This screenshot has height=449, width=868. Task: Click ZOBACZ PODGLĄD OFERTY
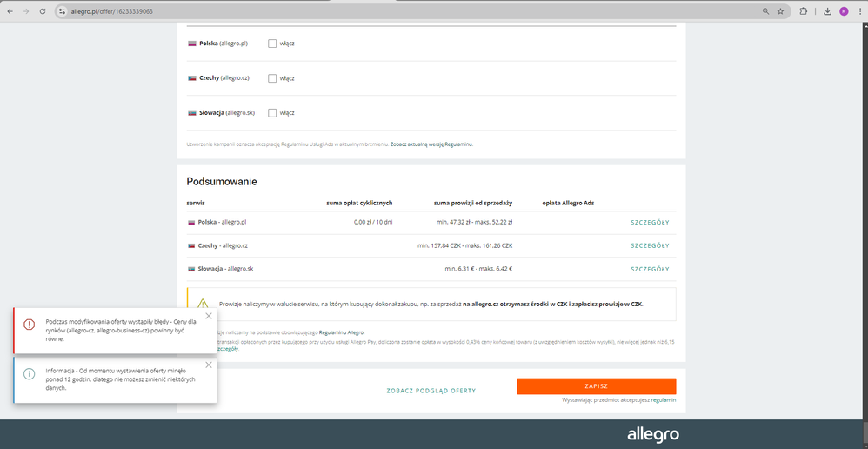[431, 391]
